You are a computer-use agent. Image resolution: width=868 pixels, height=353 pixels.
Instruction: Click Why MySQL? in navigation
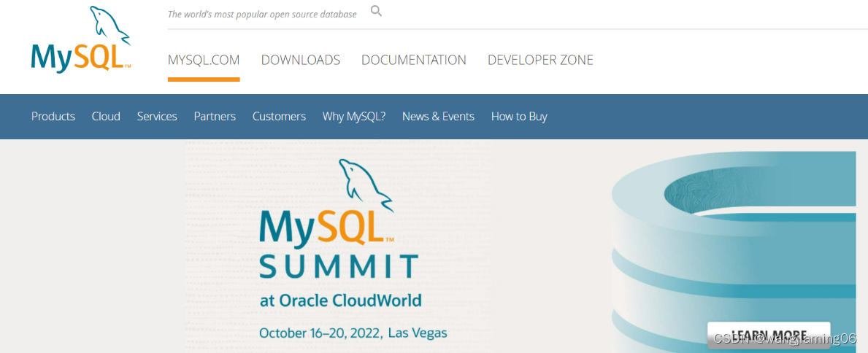tap(354, 116)
